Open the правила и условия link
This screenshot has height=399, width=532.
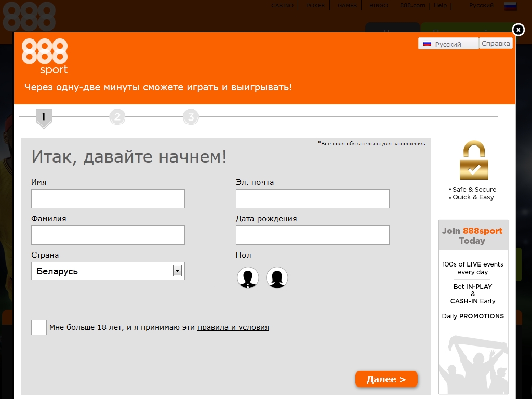coord(233,327)
